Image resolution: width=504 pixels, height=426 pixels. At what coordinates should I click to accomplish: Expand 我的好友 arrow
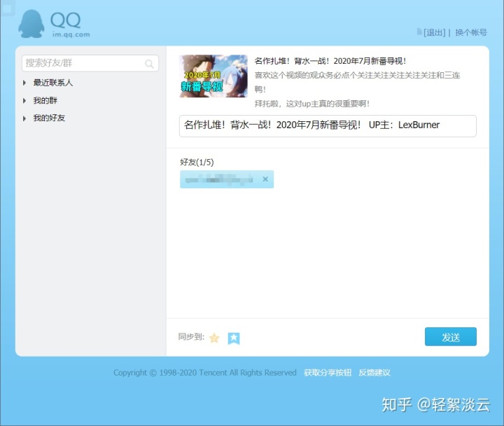(24, 118)
